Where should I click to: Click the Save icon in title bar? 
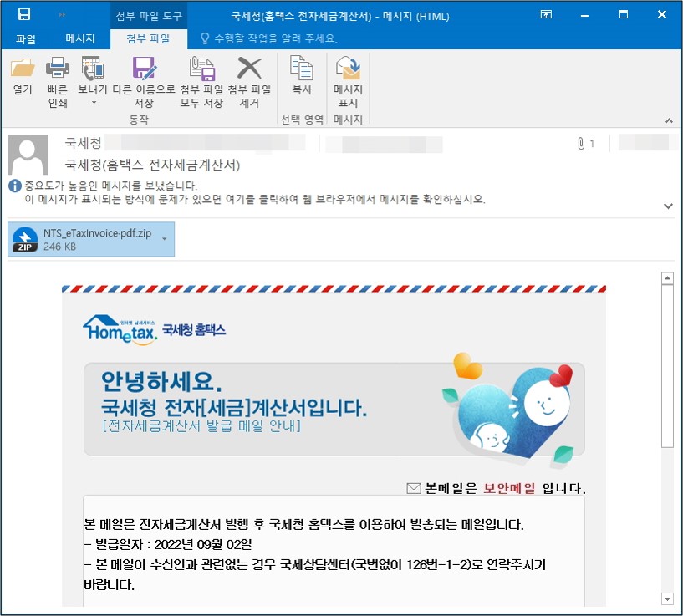click(x=24, y=14)
